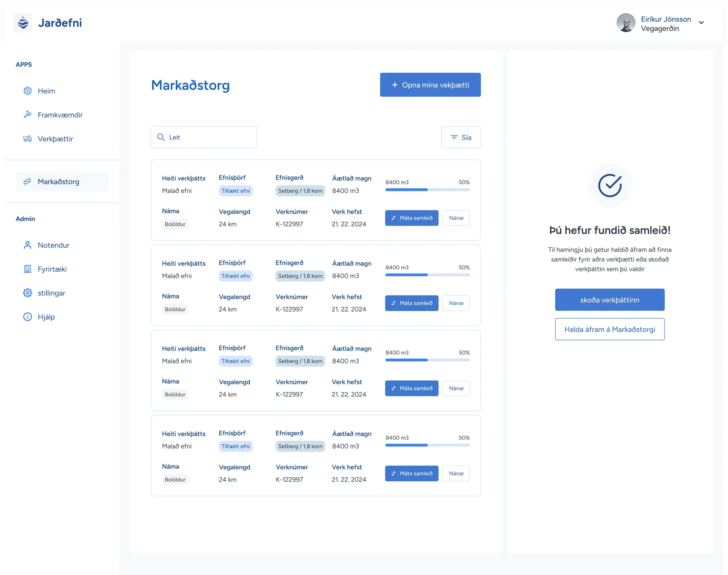Click the checkmark circle success icon

pyautogui.click(x=609, y=185)
